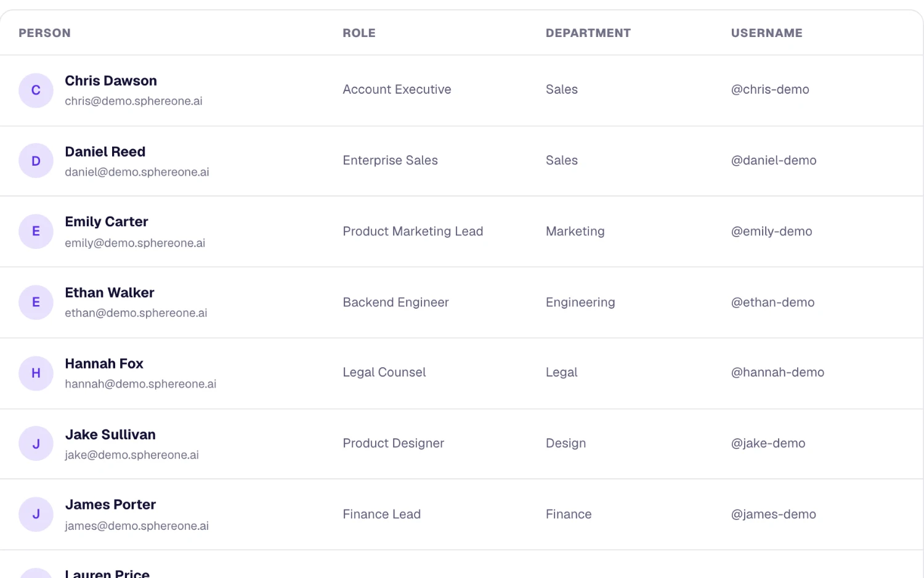
Task: Click email emily@demo.sphereone.ai
Action: pyautogui.click(x=135, y=243)
